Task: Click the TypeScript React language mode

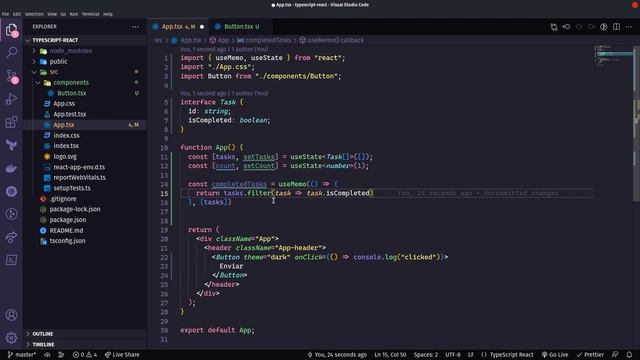Action: pos(507,355)
